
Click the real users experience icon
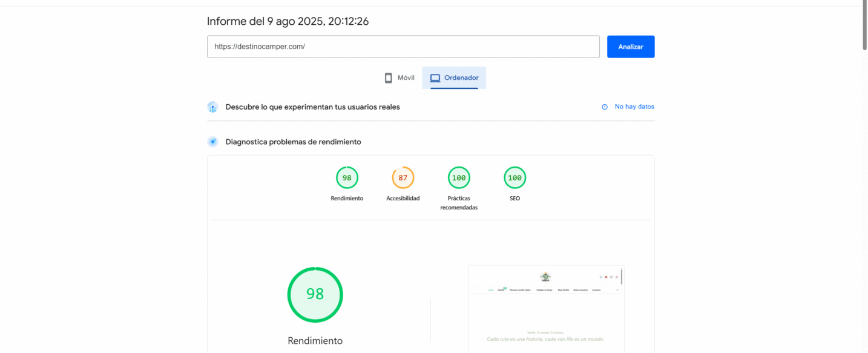point(212,107)
